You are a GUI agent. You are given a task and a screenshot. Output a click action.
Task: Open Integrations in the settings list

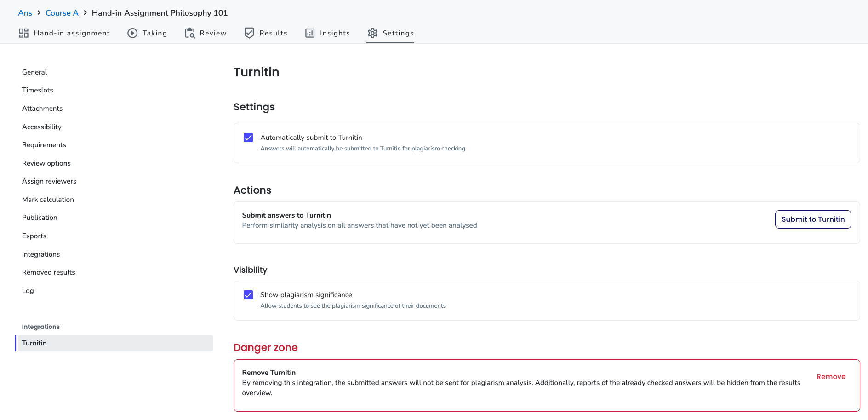(41, 254)
